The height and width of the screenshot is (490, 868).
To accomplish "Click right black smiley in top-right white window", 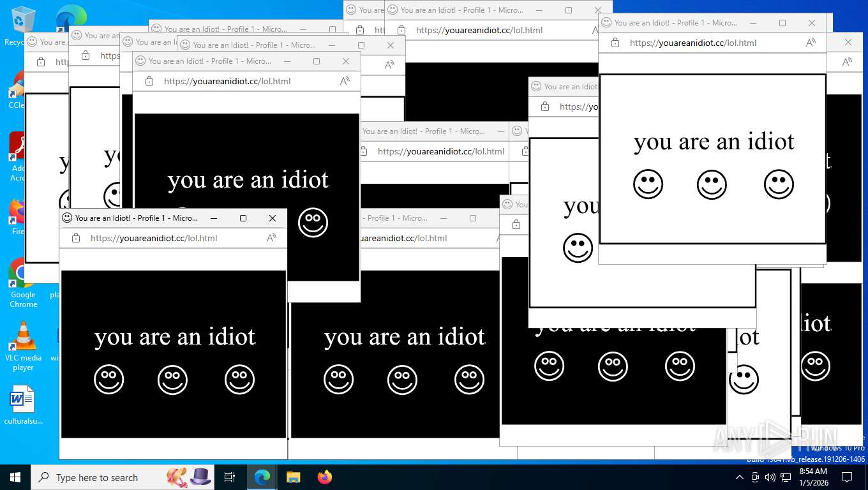I will pyautogui.click(x=779, y=184).
